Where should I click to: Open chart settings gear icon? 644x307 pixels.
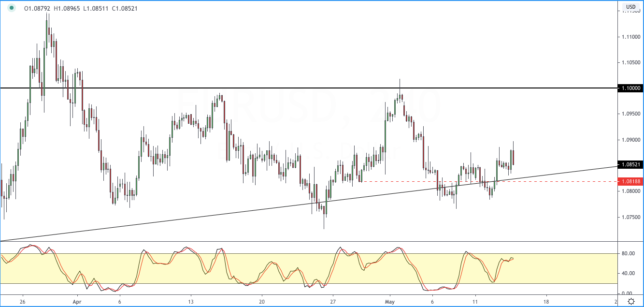pos(631,301)
